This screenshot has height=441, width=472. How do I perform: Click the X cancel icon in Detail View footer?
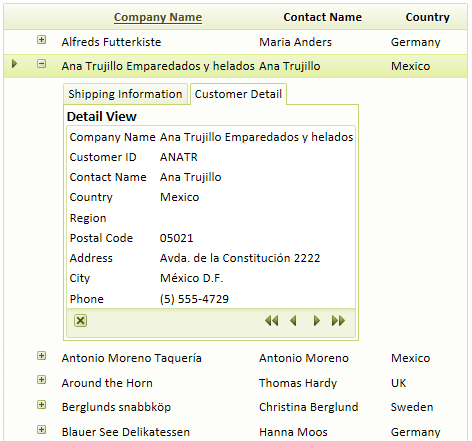pyautogui.click(x=80, y=321)
